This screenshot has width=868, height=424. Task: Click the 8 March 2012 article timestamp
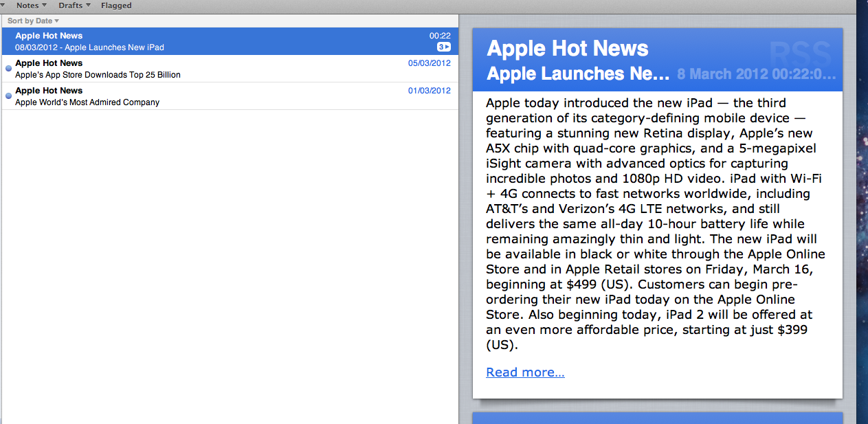[757, 74]
